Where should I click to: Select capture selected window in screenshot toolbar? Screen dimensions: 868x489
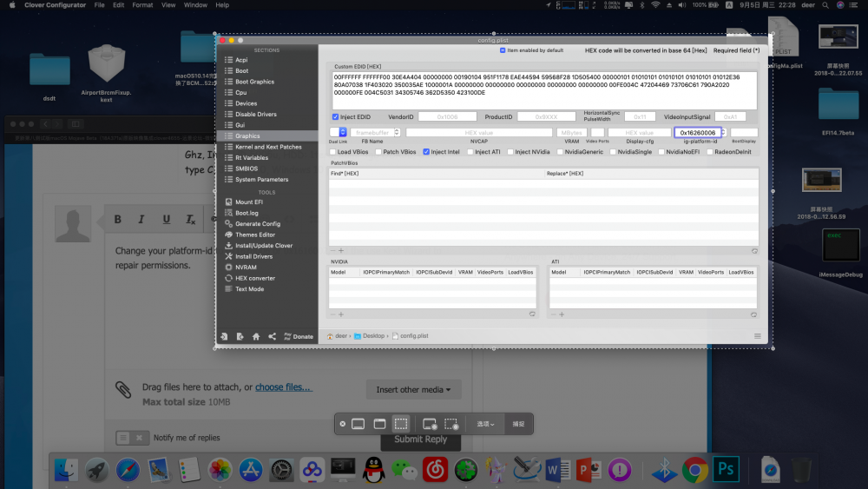point(379,424)
